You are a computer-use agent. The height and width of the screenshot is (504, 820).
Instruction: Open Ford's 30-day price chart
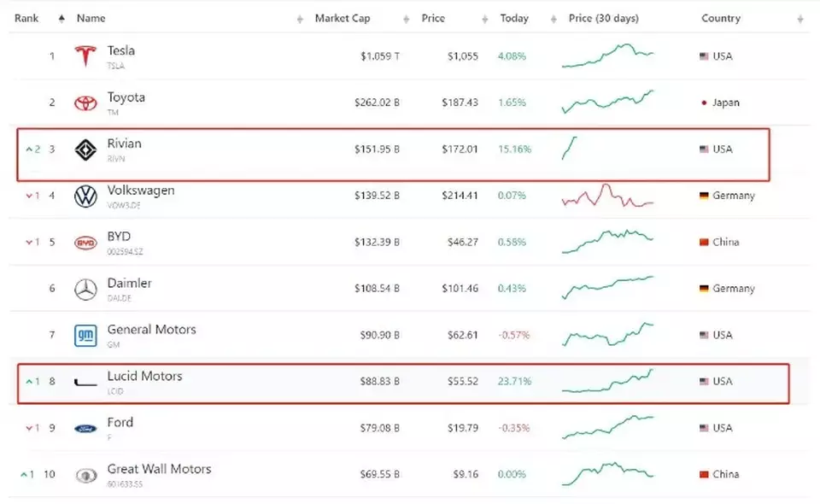tap(607, 427)
